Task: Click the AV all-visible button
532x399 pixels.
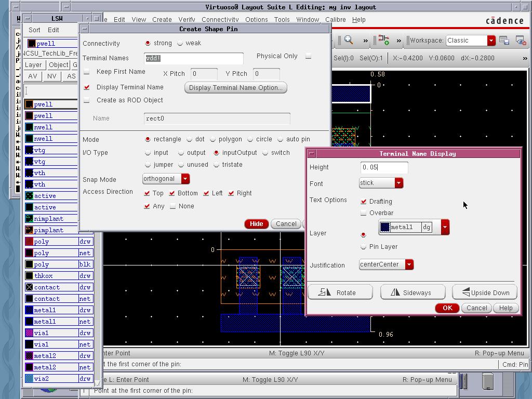Action: point(33,76)
